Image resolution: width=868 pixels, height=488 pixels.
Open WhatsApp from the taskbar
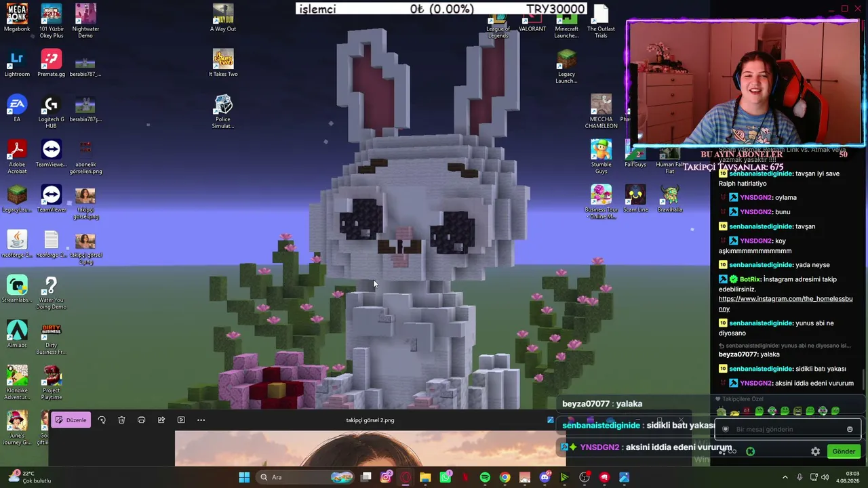[446, 477]
